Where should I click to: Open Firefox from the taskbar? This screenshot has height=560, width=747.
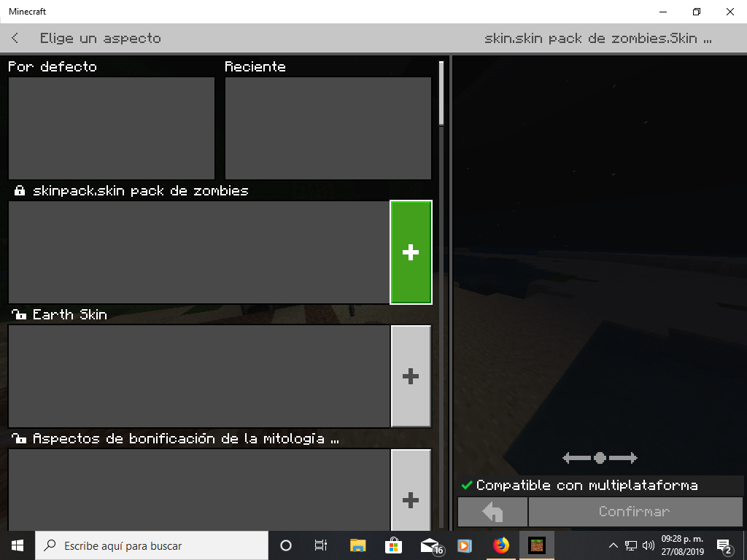click(500, 545)
